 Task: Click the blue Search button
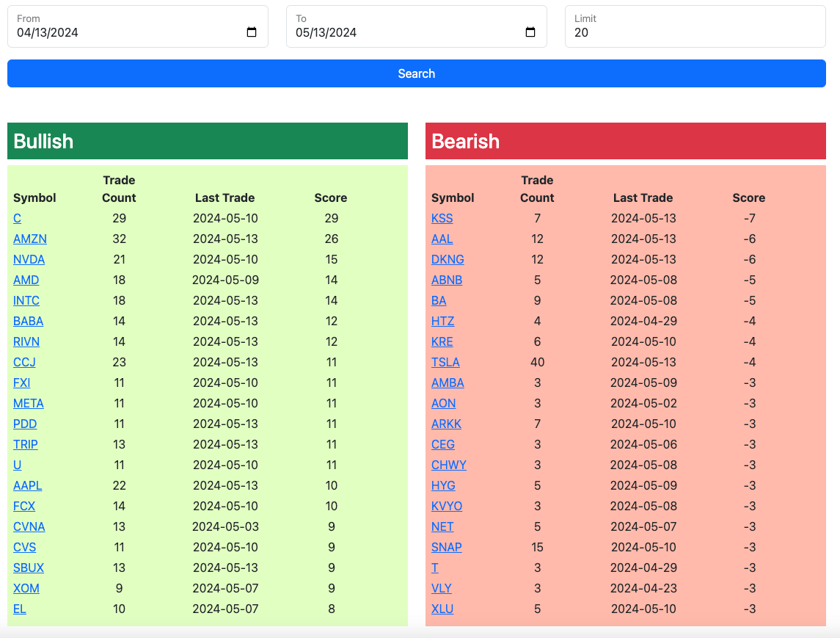tap(416, 73)
